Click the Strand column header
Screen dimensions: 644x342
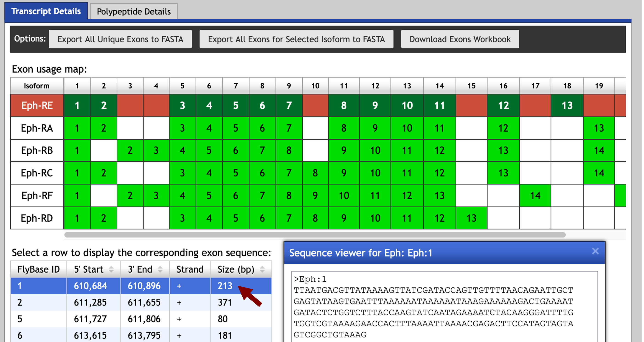190,269
